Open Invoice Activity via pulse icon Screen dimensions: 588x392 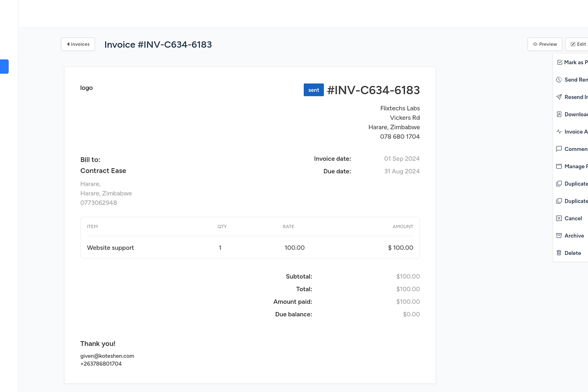click(559, 132)
